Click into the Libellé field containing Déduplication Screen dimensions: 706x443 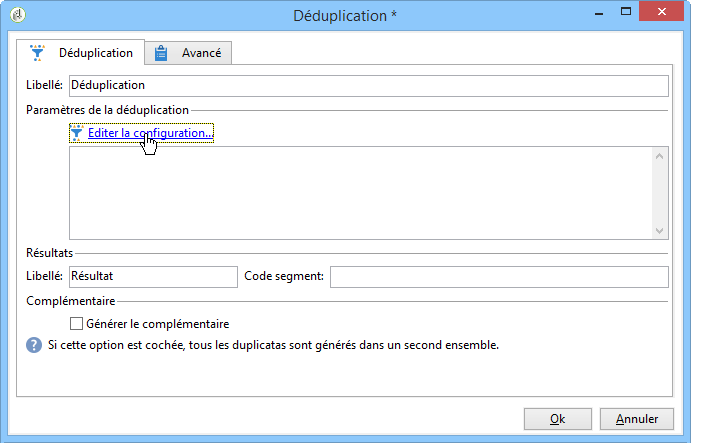click(x=368, y=86)
